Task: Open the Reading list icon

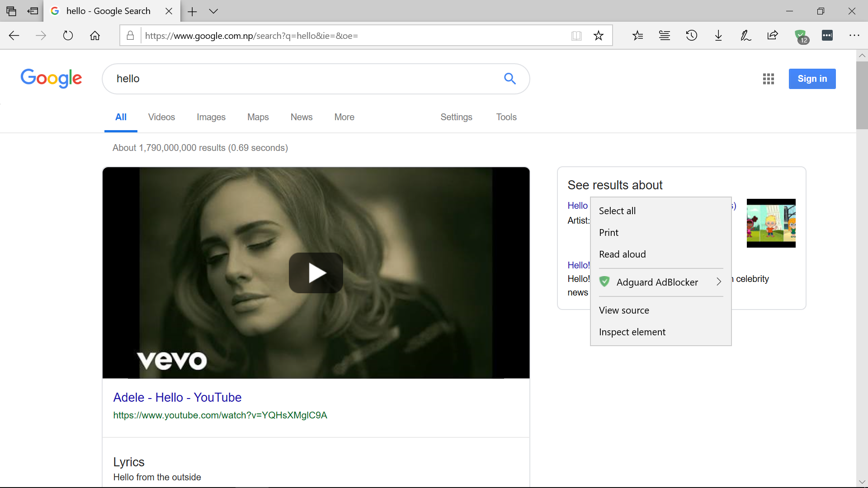Action: pyautogui.click(x=665, y=36)
